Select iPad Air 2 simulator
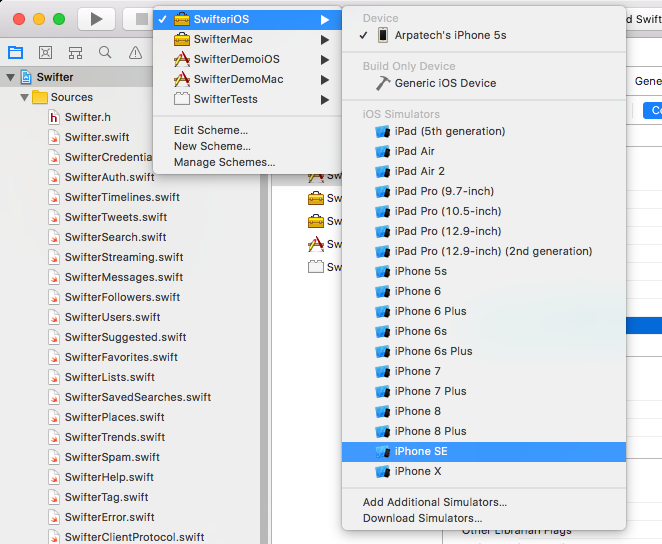The height and width of the screenshot is (544, 662). [484, 171]
